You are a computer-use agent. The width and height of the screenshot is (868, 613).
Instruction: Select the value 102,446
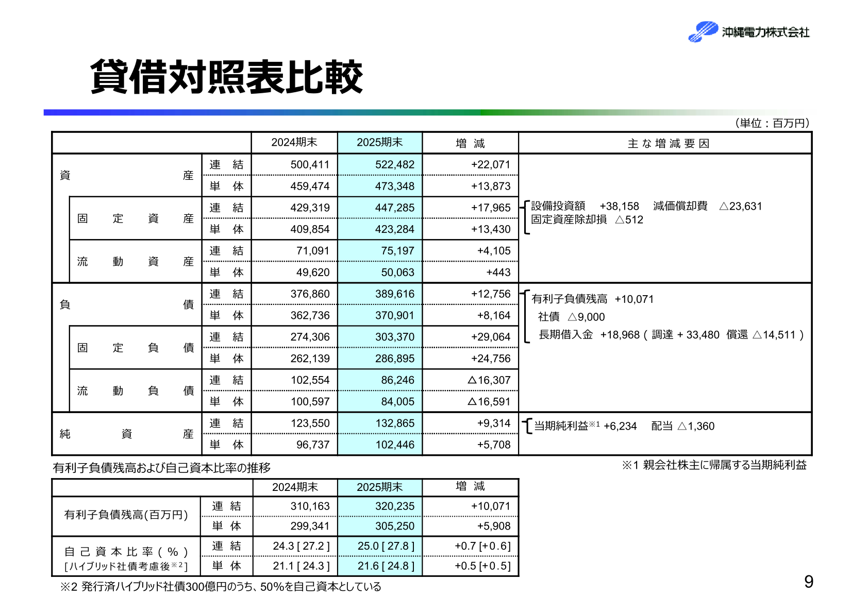[395, 445]
